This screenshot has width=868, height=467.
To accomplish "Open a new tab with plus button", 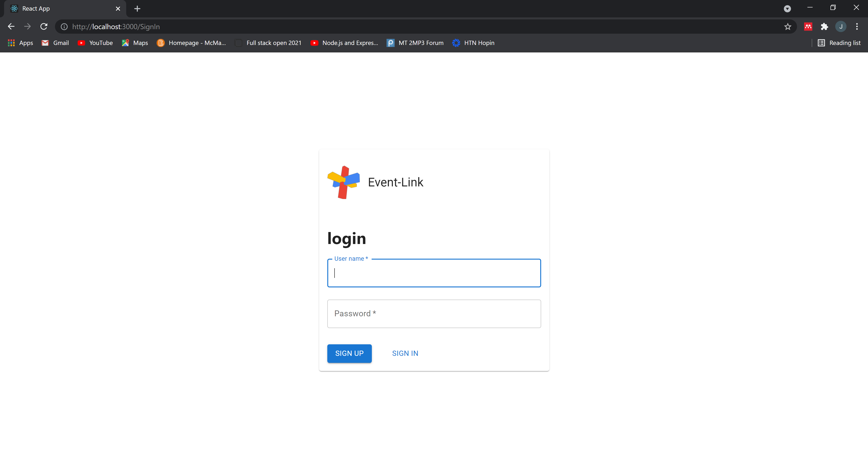I will coord(137,9).
